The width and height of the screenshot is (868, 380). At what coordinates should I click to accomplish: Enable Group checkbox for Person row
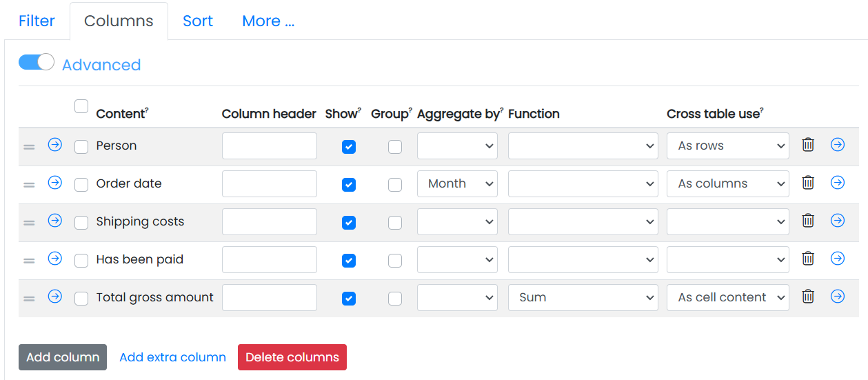point(395,147)
